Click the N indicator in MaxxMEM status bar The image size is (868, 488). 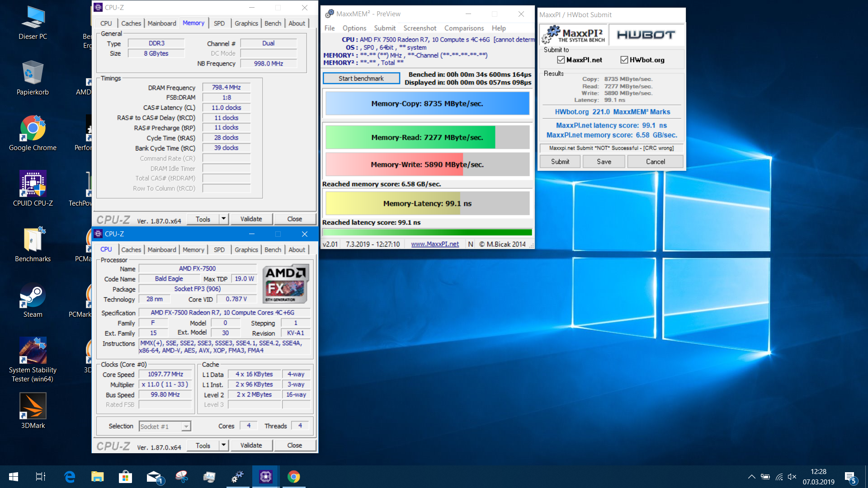[x=471, y=244]
